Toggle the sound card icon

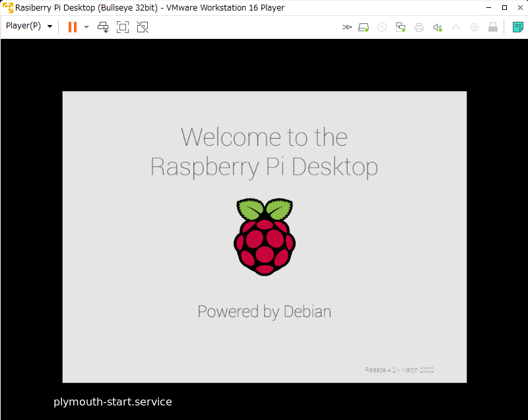pos(438,27)
